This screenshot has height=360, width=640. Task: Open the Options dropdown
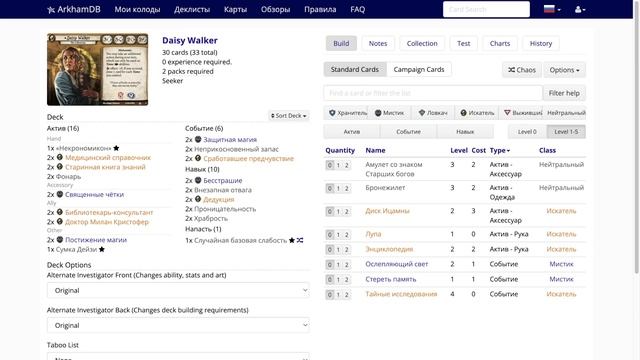pos(564,70)
